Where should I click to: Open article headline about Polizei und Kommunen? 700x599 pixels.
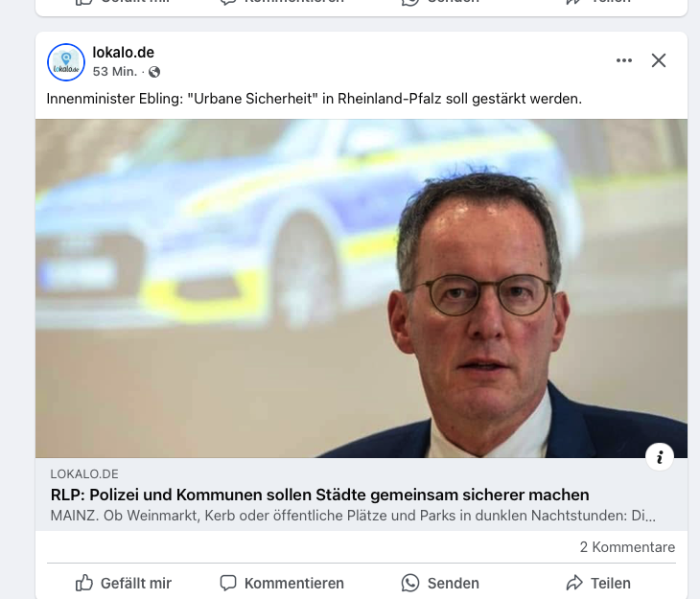pos(319,495)
